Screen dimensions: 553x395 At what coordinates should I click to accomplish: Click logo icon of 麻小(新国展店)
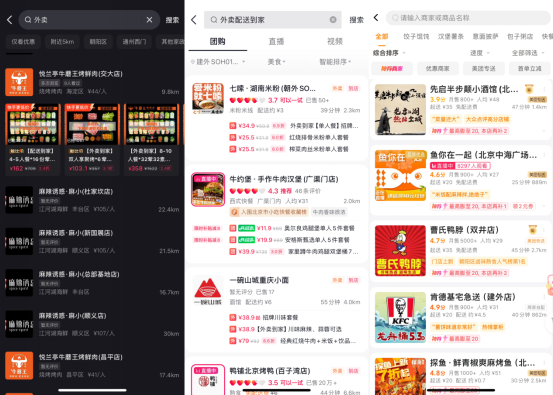pyautogui.click(x=19, y=242)
